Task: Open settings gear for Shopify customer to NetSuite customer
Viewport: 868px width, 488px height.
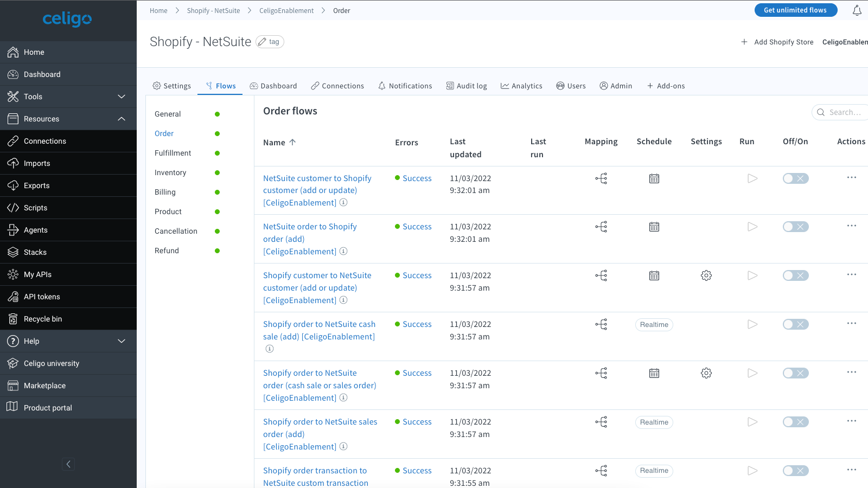Action: [x=706, y=275]
